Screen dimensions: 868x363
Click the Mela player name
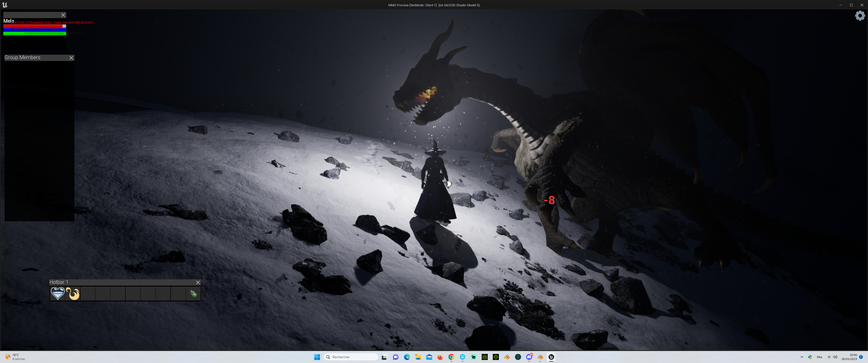point(9,21)
